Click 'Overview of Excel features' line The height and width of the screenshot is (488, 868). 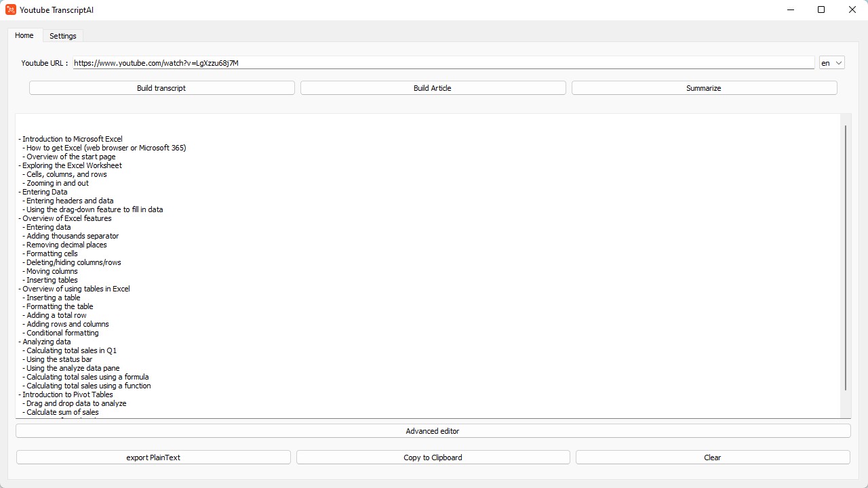point(66,218)
